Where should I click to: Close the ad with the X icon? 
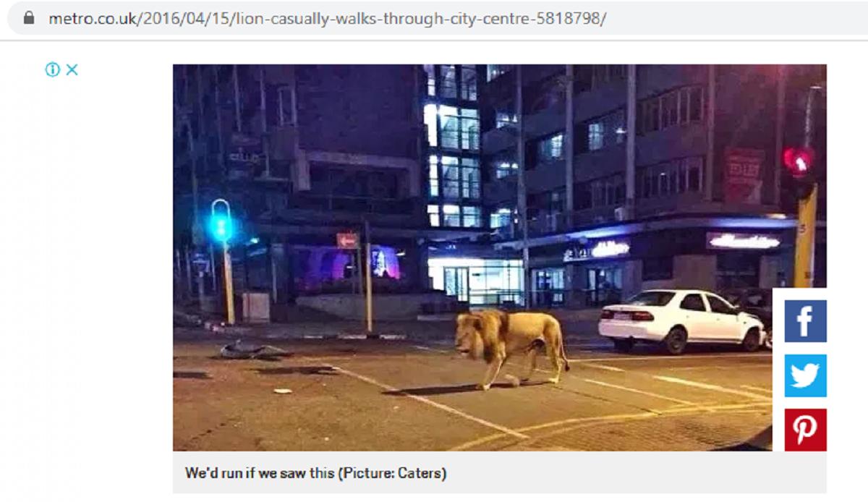(72, 69)
